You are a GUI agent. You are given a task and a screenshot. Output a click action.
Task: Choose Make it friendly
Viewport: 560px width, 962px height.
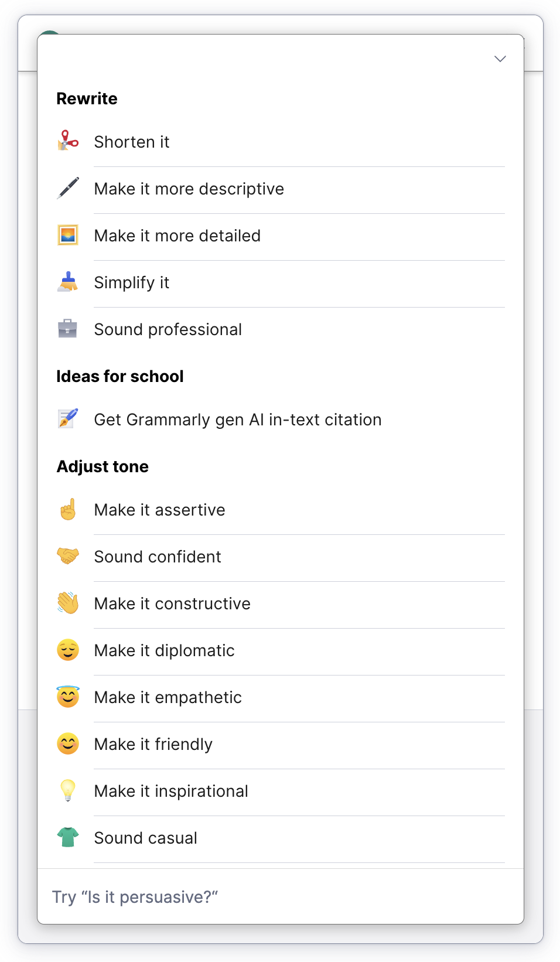(153, 744)
